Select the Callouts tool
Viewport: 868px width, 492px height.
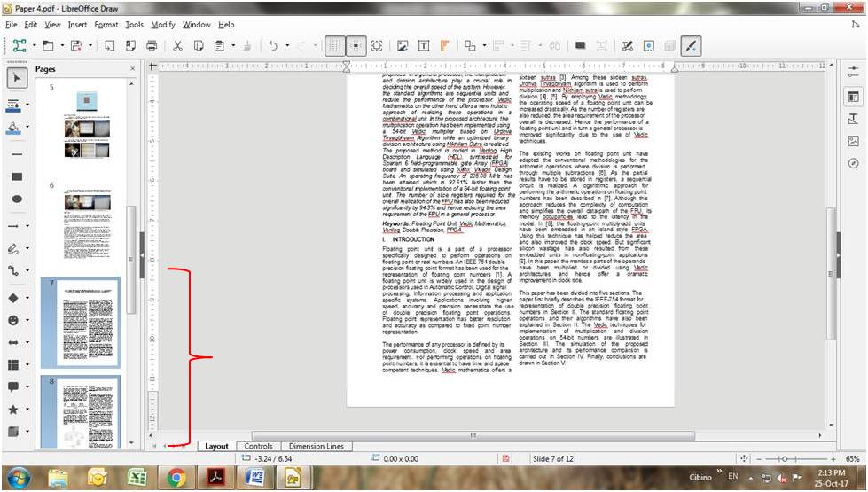click(14, 387)
